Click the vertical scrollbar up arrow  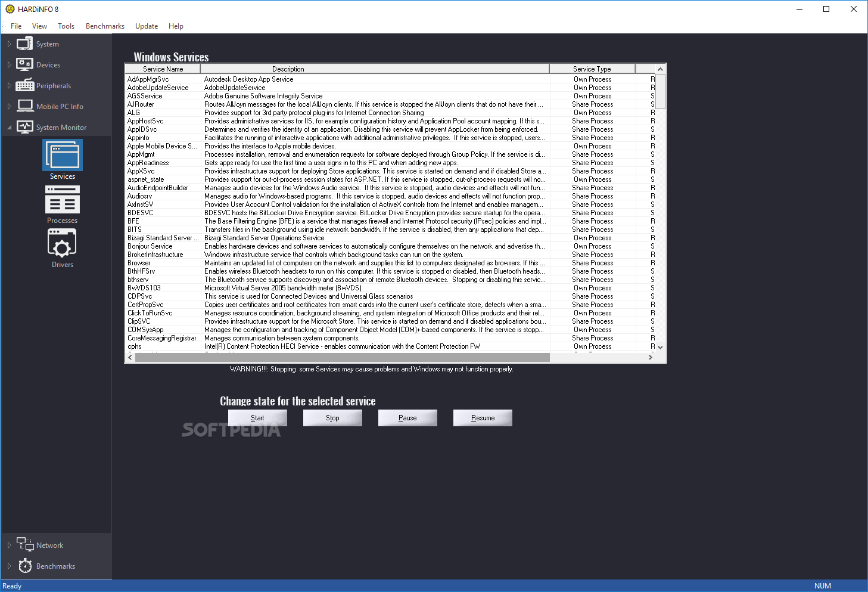point(660,69)
